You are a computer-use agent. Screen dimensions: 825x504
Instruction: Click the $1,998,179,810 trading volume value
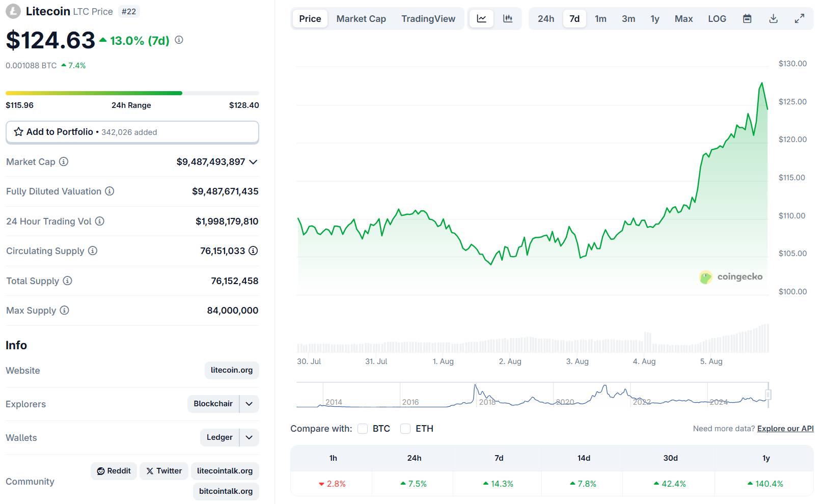tap(227, 221)
